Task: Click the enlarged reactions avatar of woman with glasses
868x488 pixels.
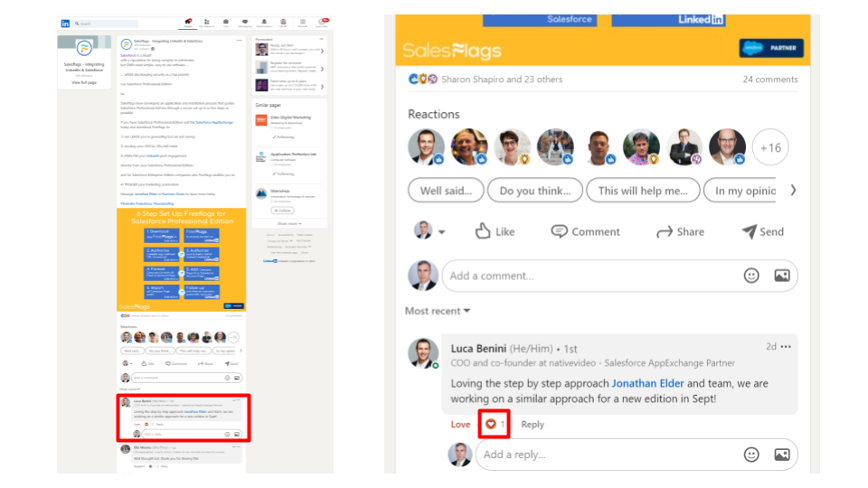Action: (x=512, y=147)
